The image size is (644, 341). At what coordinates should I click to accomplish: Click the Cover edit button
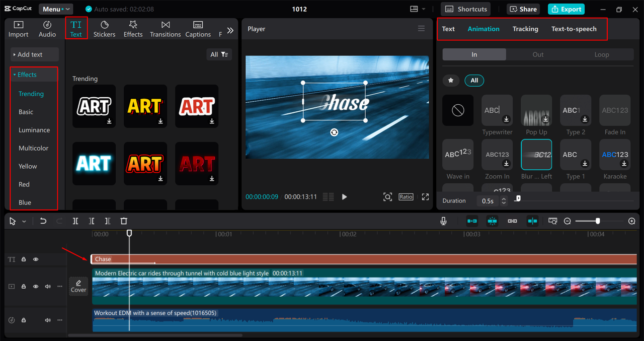click(78, 286)
